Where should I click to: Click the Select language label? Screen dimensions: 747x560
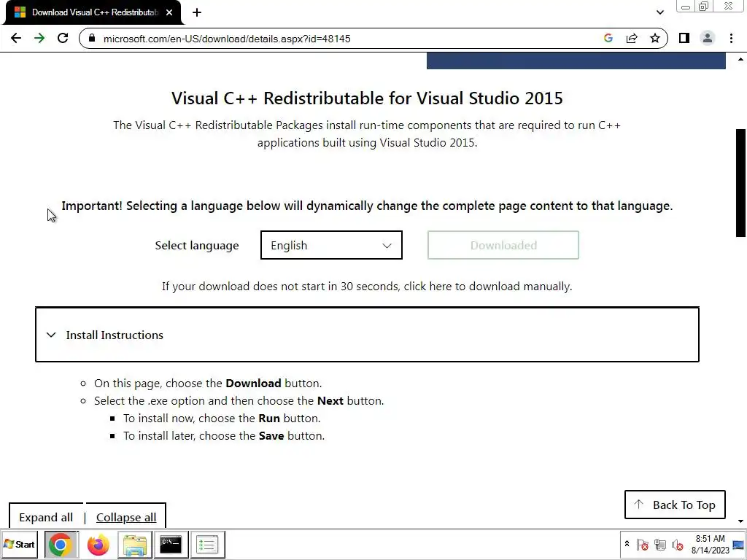pos(197,245)
